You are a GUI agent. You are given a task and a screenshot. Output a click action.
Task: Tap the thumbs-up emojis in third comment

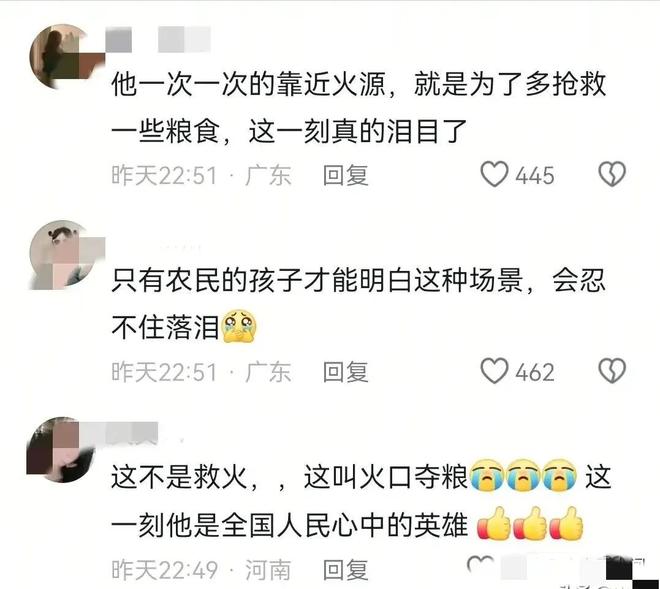tap(530, 524)
